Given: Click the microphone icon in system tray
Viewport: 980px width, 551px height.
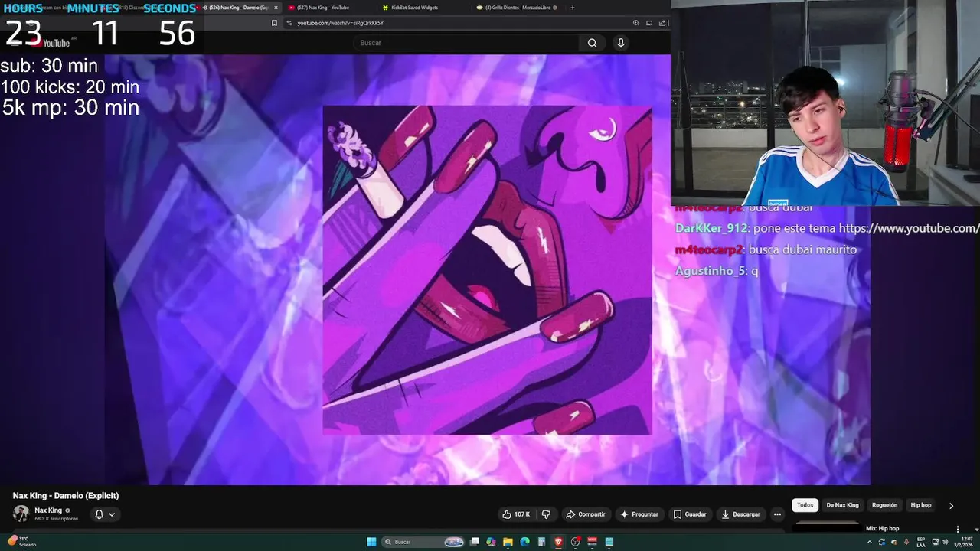Looking at the screenshot, I should point(907,542).
